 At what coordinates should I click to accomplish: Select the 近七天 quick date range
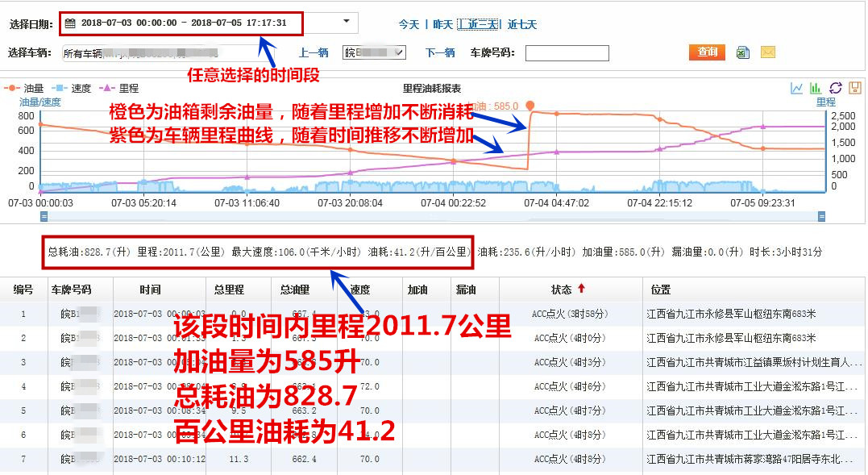(x=521, y=24)
